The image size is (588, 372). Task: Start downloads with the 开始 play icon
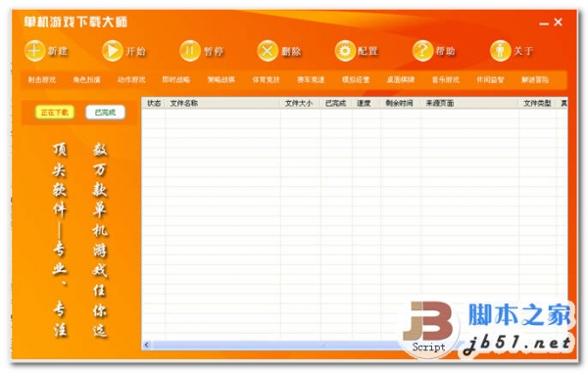click(113, 50)
